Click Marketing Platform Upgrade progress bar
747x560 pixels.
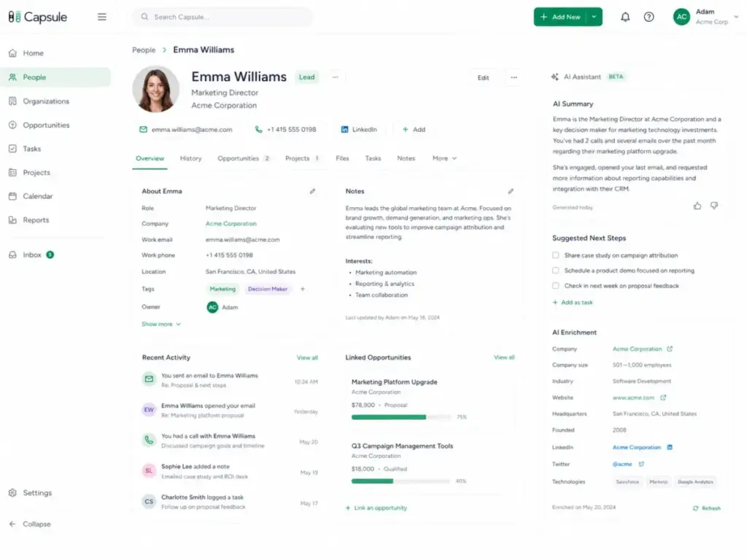tap(401, 417)
